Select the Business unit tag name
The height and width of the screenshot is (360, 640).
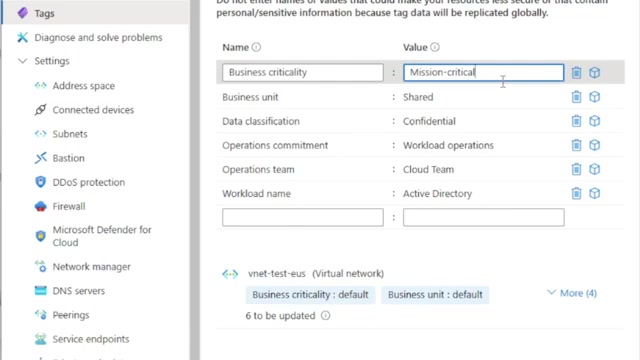(250, 97)
